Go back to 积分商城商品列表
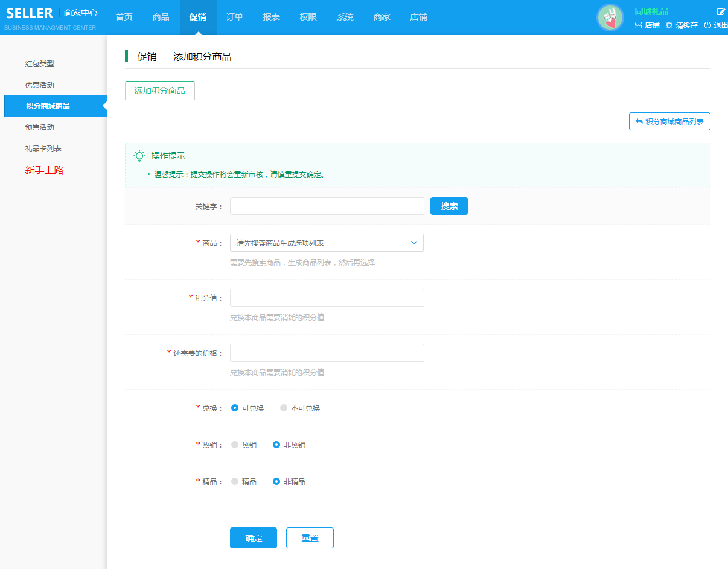The height and width of the screenshot is (569, 728). point(669,121)
